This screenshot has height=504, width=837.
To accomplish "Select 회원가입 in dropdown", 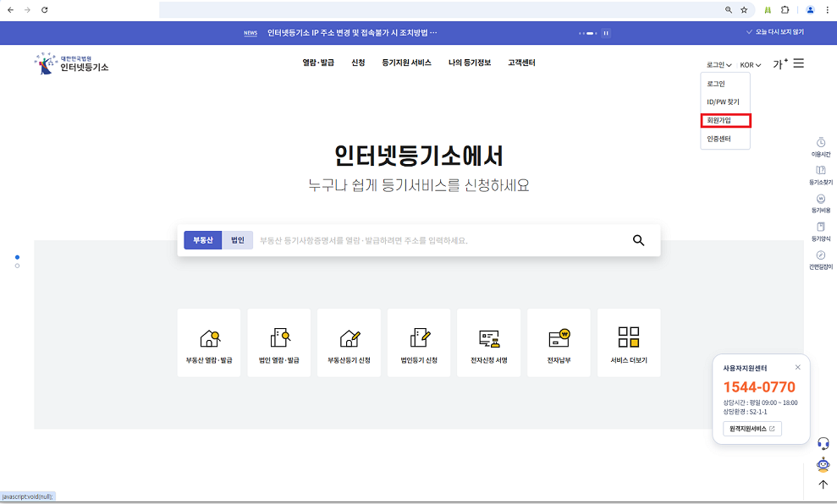I will 725,121.
